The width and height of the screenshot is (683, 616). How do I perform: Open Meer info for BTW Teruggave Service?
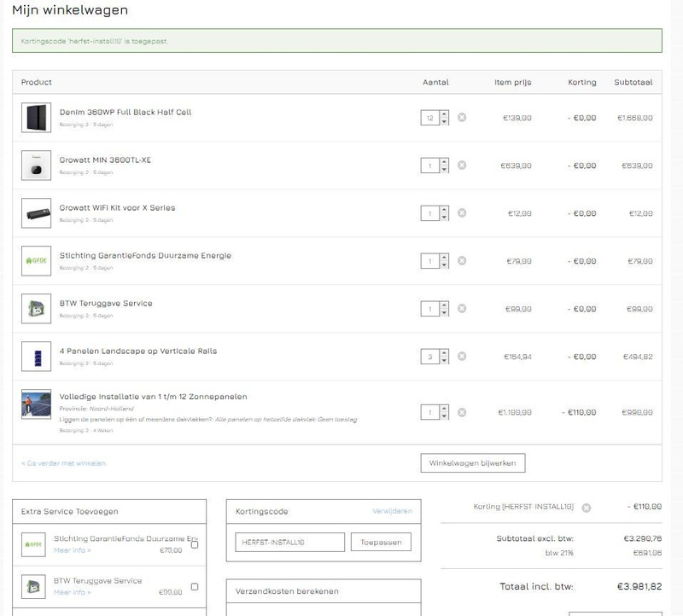pos(73,592)
